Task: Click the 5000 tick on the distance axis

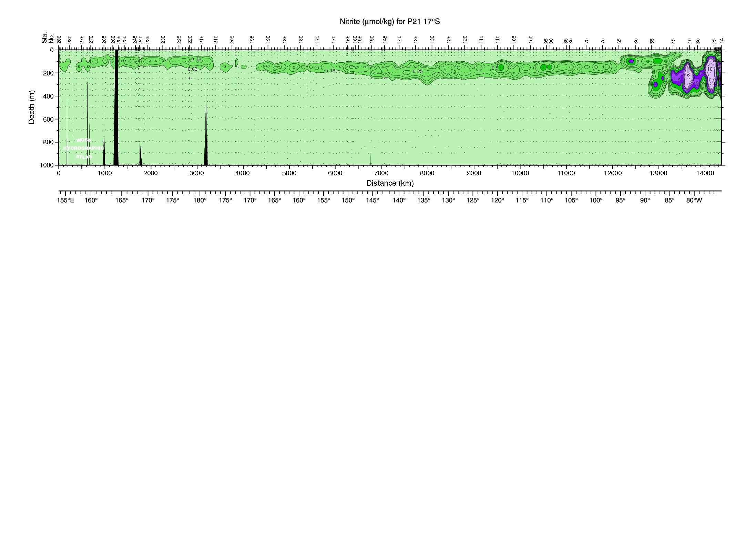Action: pos(289,173)
